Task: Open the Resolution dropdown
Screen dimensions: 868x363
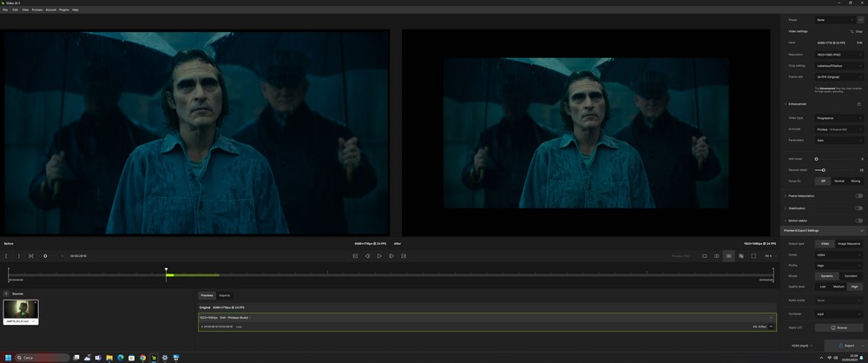Action: [838, 55]
